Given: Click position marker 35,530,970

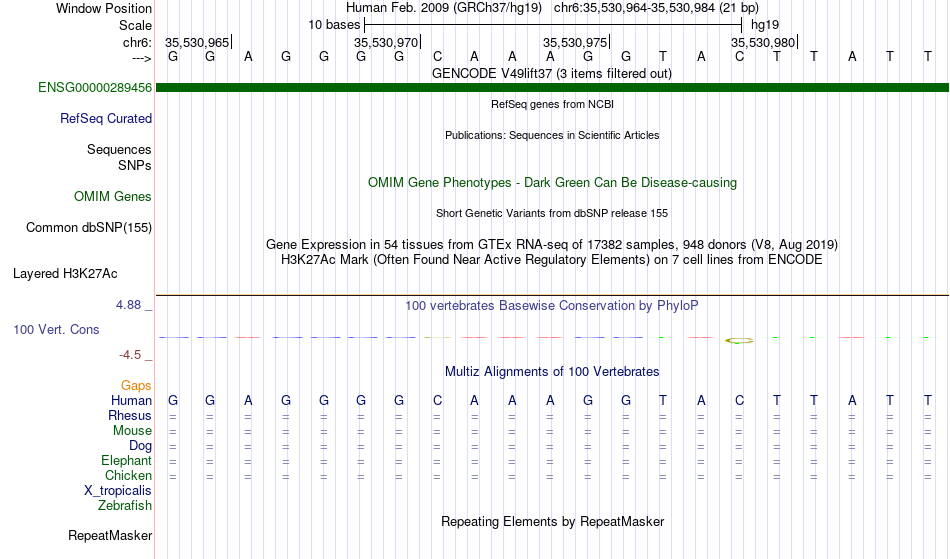Looking at the screenshot, I should coord(386,42).
